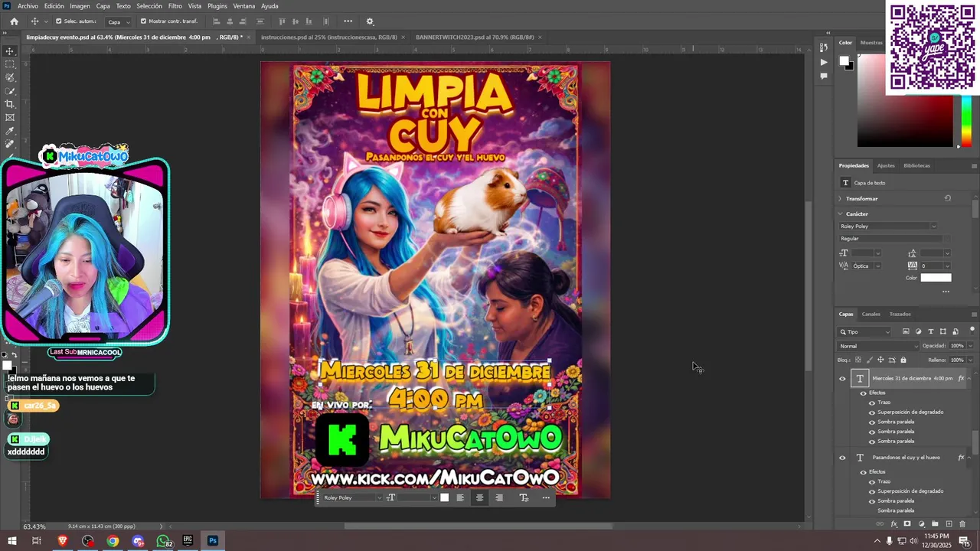Screen dimensions: 980x551
Task: Open the Tipo layer filter dropdown
Action: point(865,331)
